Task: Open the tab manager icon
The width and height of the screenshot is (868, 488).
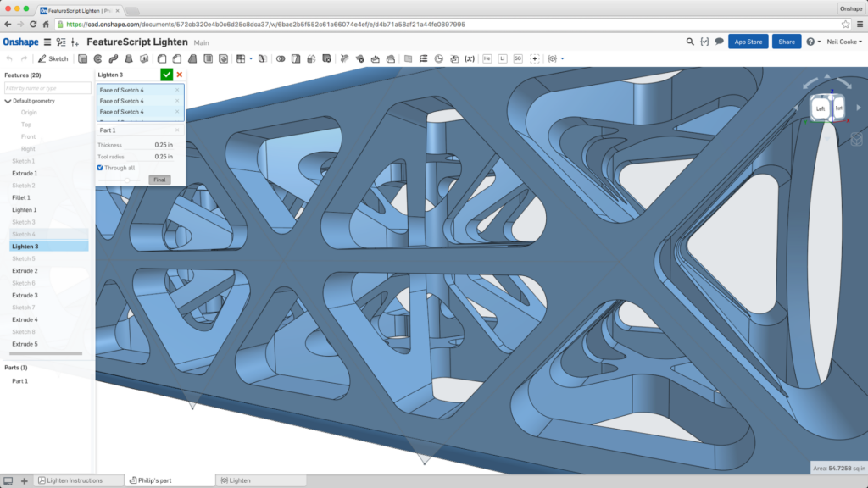Action: (x=8, y=481)
